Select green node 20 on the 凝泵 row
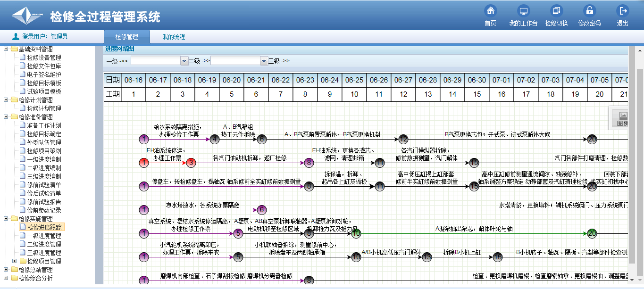The image size is (644, 289). click(x=592, y=233)
